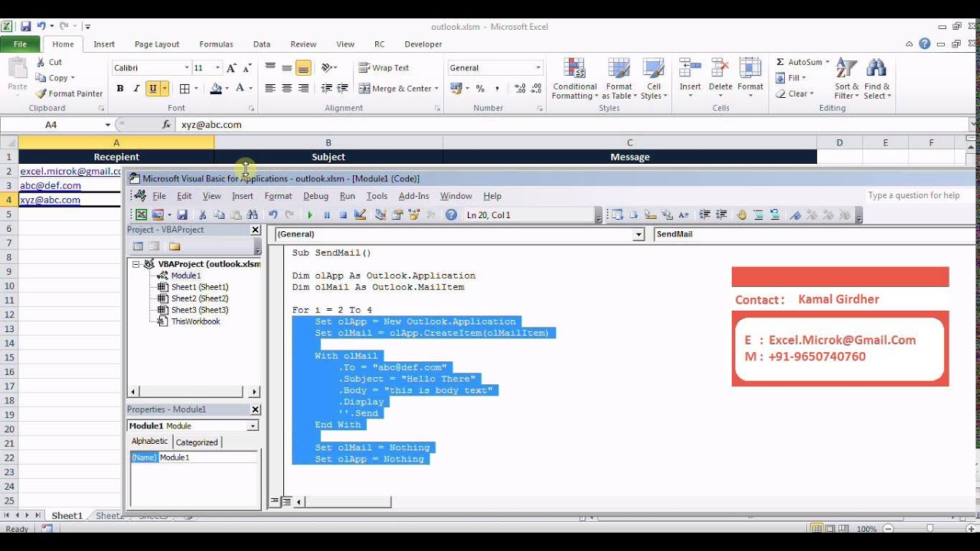Click Sort & Filter in Editing group
This screenshot has width=980, height=551.
(x=847, y=79)
